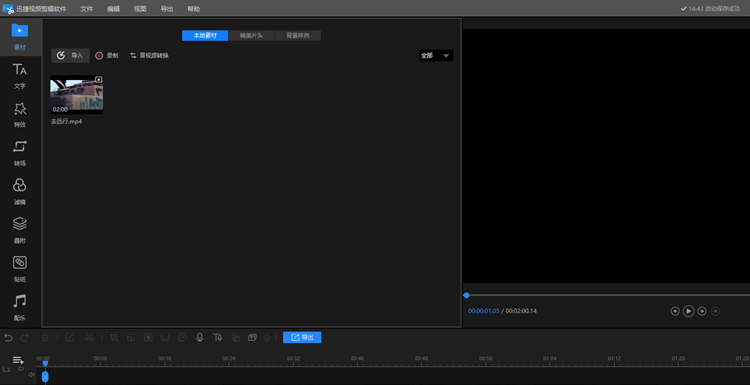This screenshot has width=750, height=385.
Task: Open the 配乐 music panel
Action: pos(20,308)
